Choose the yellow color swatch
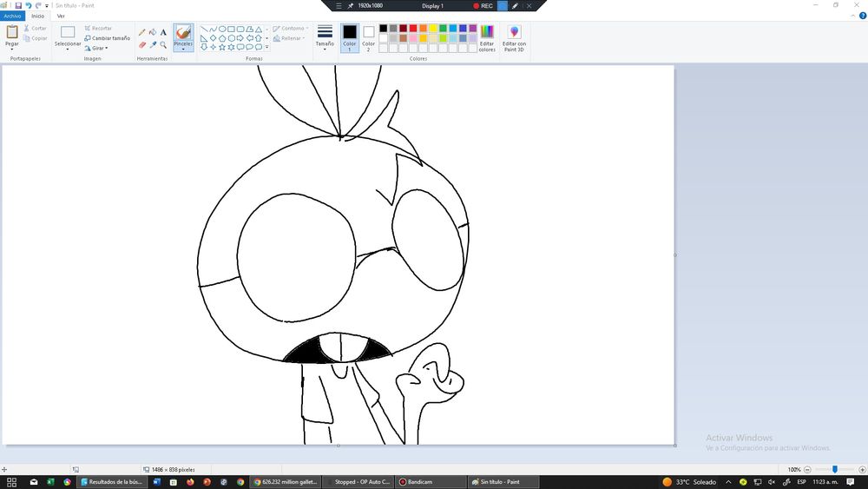868x489 pixels. coord(433,29)
